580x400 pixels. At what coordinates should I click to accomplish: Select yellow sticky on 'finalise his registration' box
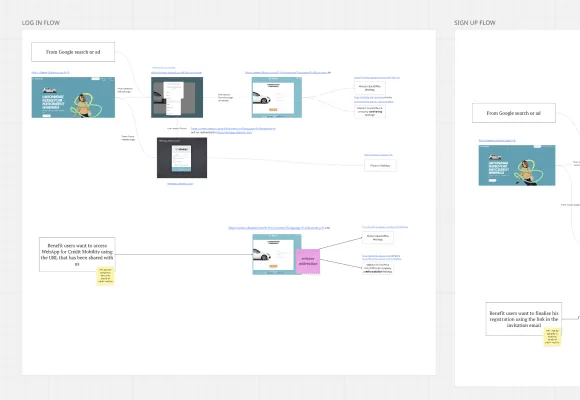coord(552,337)
